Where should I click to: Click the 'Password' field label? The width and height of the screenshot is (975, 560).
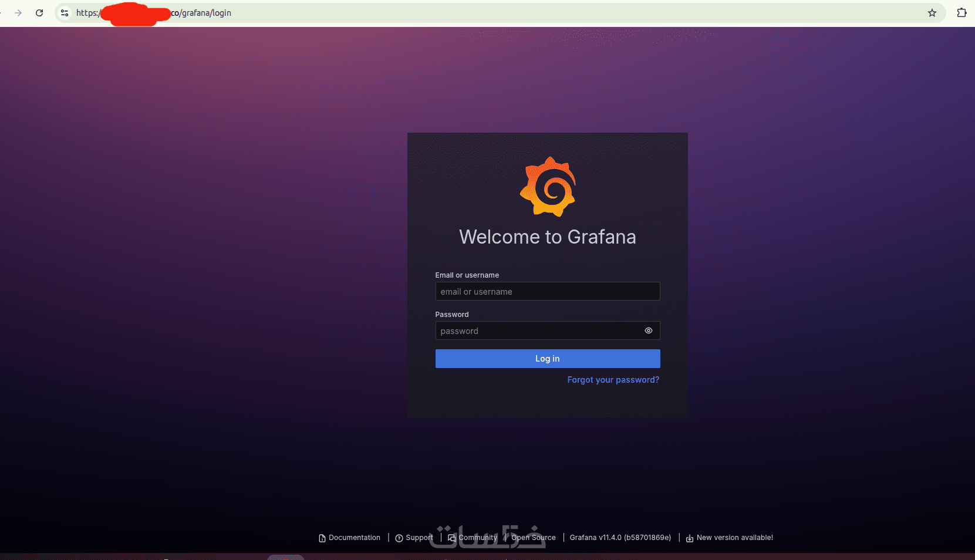pyautogui.click(x=452, y=315)
